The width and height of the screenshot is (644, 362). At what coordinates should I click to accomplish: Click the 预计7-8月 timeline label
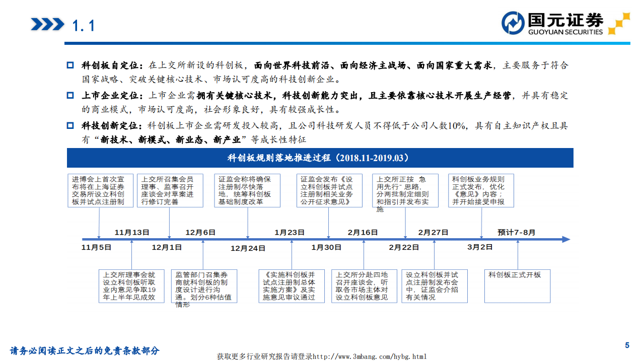click(517, 232)
